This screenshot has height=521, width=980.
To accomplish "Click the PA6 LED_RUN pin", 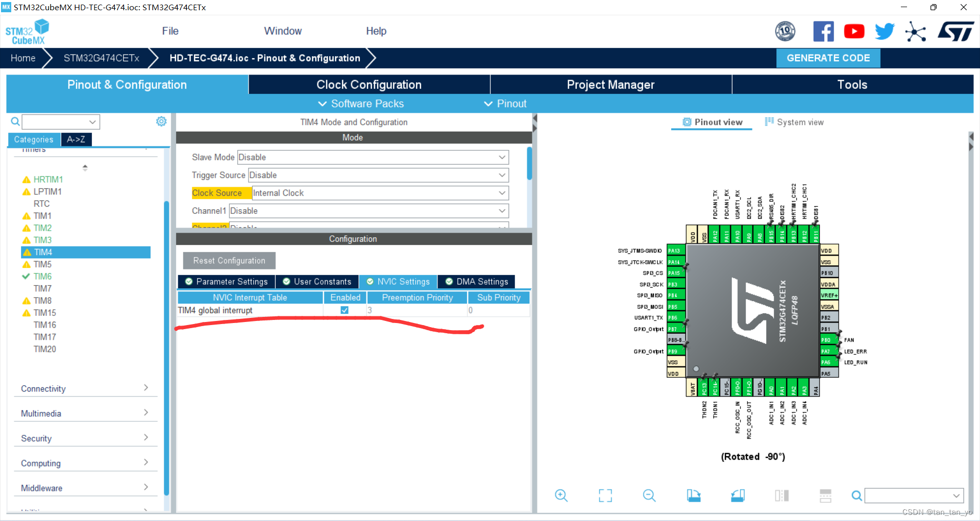I will [829, 362].
